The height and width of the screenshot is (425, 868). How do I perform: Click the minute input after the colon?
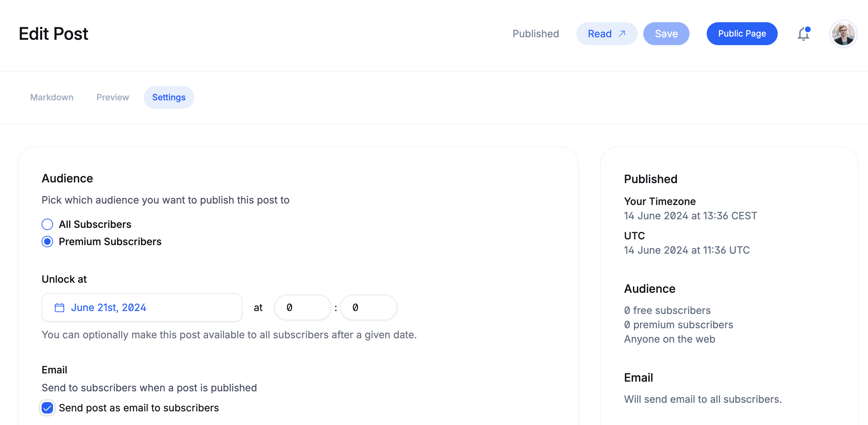pos(369,307)
